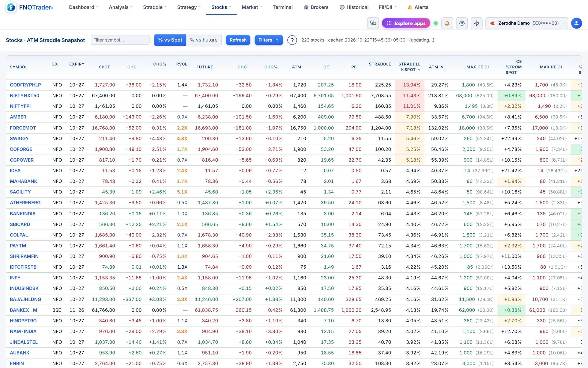Expand the Analysis menu

[x=121, y=7]
